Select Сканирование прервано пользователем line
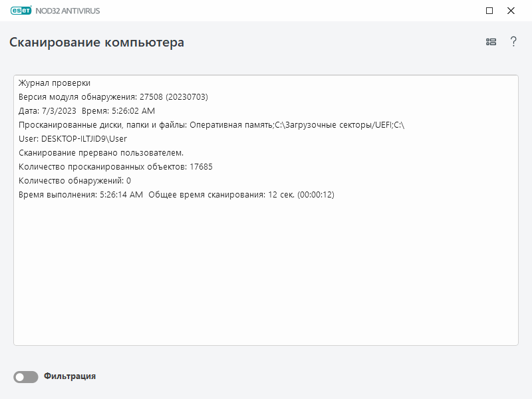This screenshot has width=532, height=399. (x=101, y=153)
